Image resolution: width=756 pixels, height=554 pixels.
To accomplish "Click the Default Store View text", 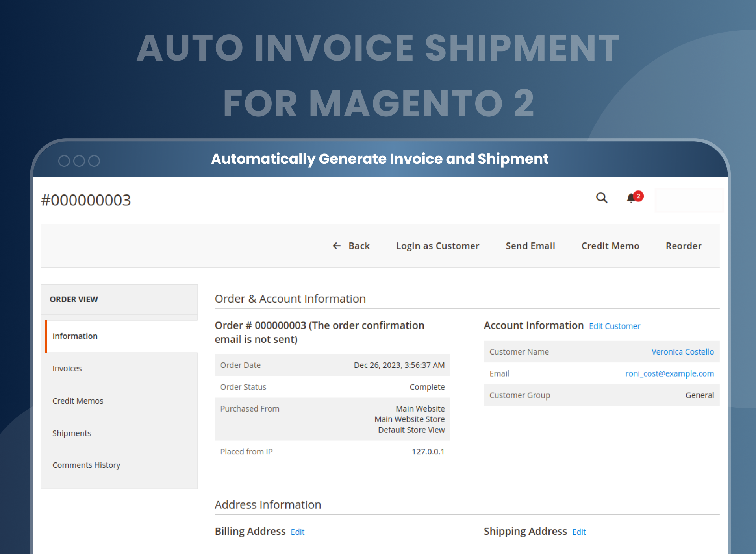I will (411, 430).
